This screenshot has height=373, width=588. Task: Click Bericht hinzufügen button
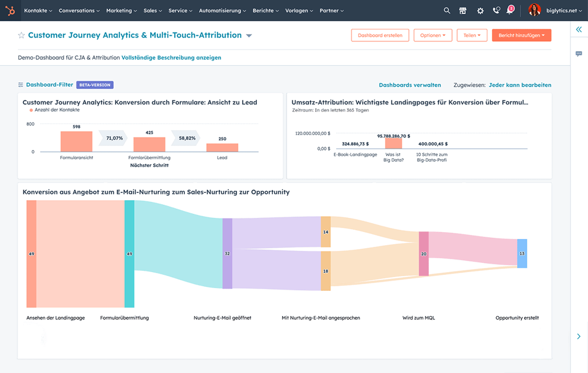(x=521, y=35)
